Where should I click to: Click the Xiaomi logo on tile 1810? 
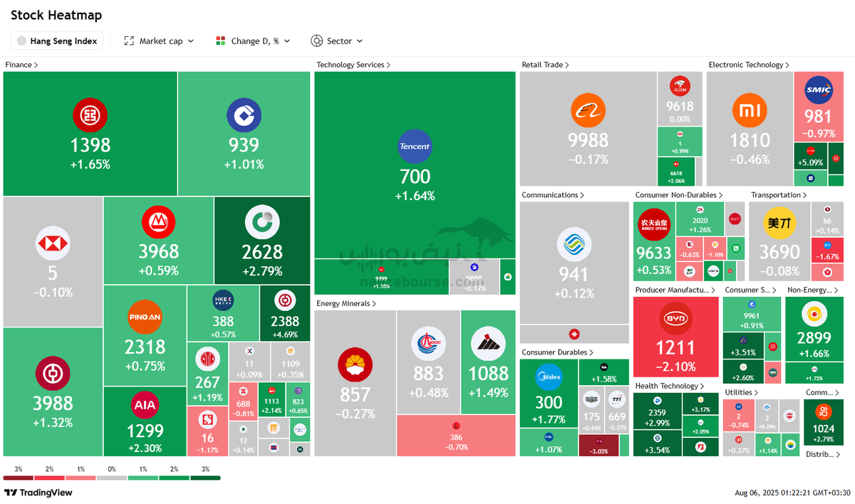750,112
